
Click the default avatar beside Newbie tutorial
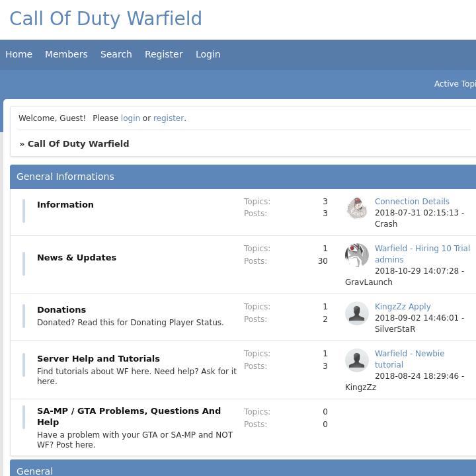coord(357,360)
